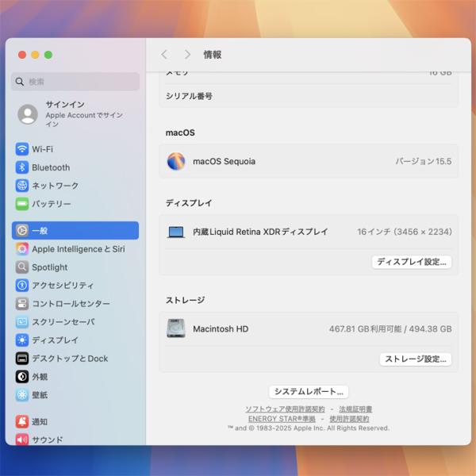Open コントロールセンター label in the sidebar
The height and width of the screenshot is (476, 476).
click(71, 304)
